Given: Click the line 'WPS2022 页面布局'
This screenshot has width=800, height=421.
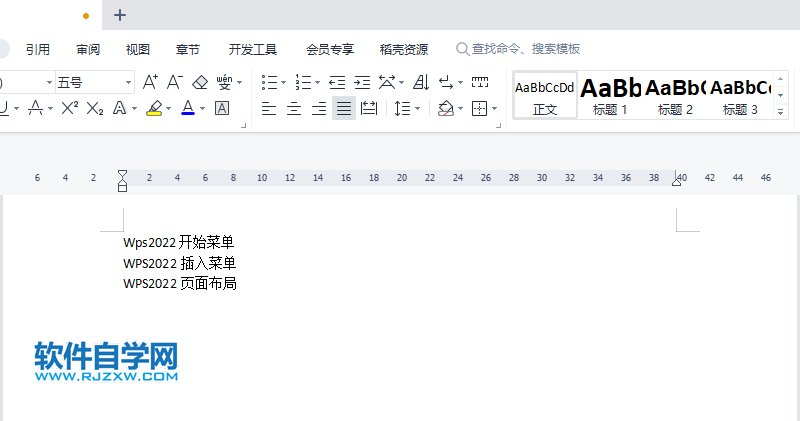Looking at the screenshot, I should pyautogui.click(x=180, y=283).
